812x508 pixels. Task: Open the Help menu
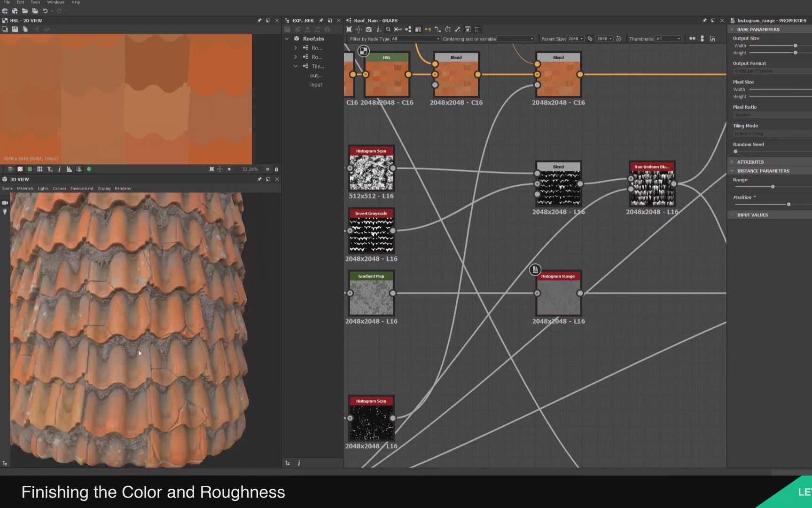click(x=76, y=2)
